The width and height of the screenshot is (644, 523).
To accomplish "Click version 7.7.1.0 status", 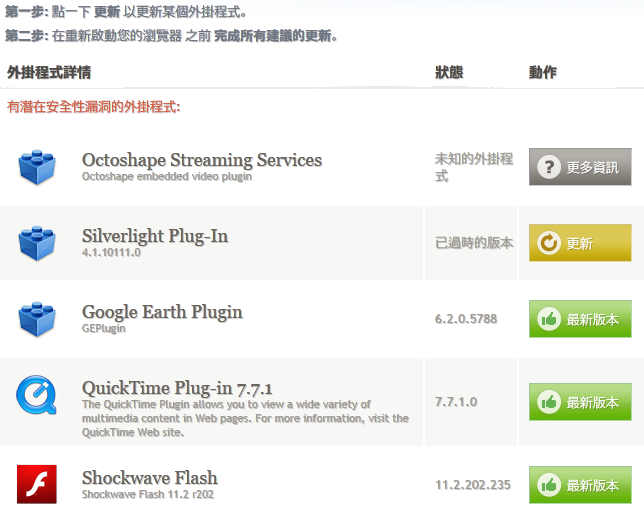I will (x=456, y=402).
